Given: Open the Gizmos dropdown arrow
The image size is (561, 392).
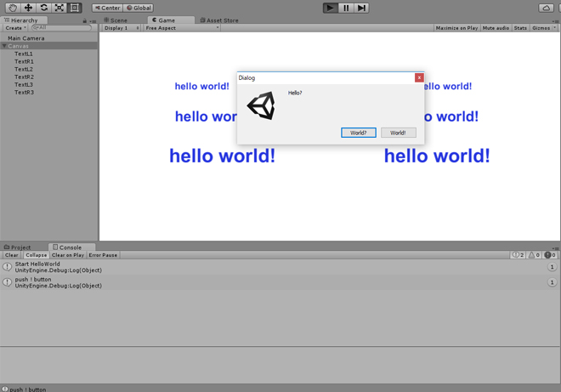Looking at the screenshot, I should click(555, 27).
